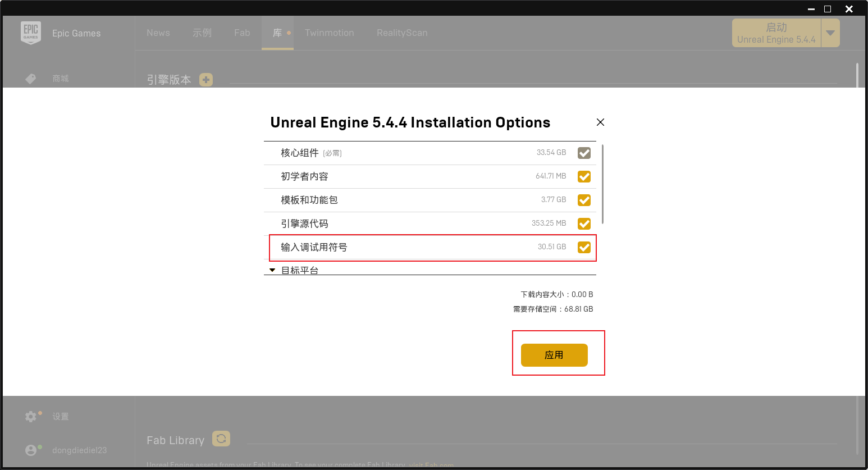The width and height of the screenshot is (868, 470).
Task: Click the 应用 apply button
Action: 554,355
